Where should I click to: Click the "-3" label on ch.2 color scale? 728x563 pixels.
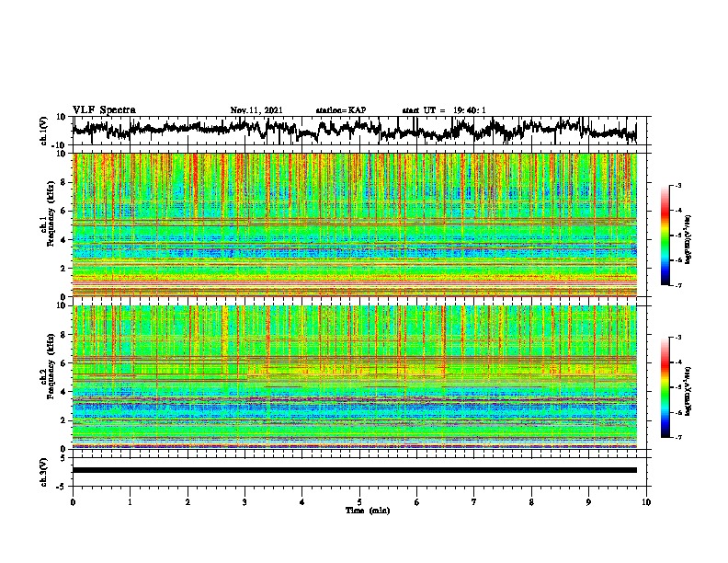point(678,338)
